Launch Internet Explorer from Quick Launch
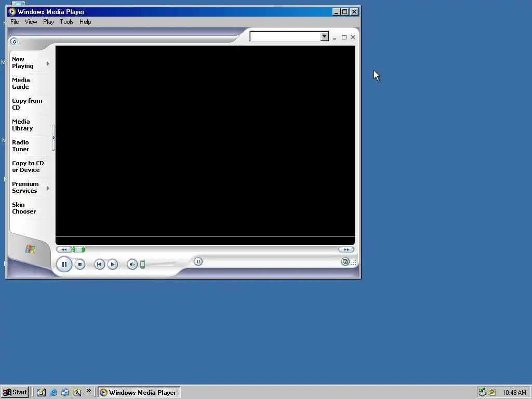The image size is (532, 399). tap(54, 393)
